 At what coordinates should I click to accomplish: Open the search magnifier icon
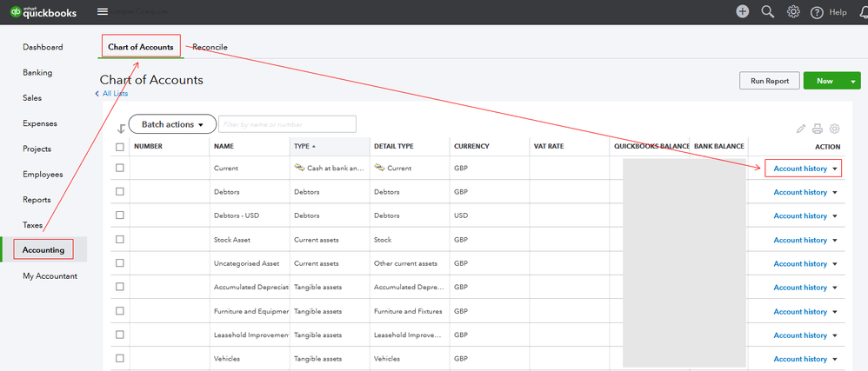767,11
